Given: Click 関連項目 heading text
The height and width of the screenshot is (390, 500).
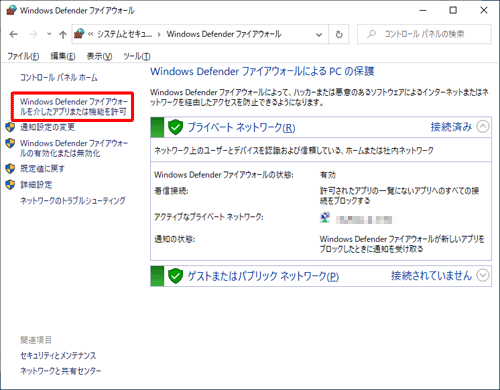Looking at the screenshot, I should point(36,340).
